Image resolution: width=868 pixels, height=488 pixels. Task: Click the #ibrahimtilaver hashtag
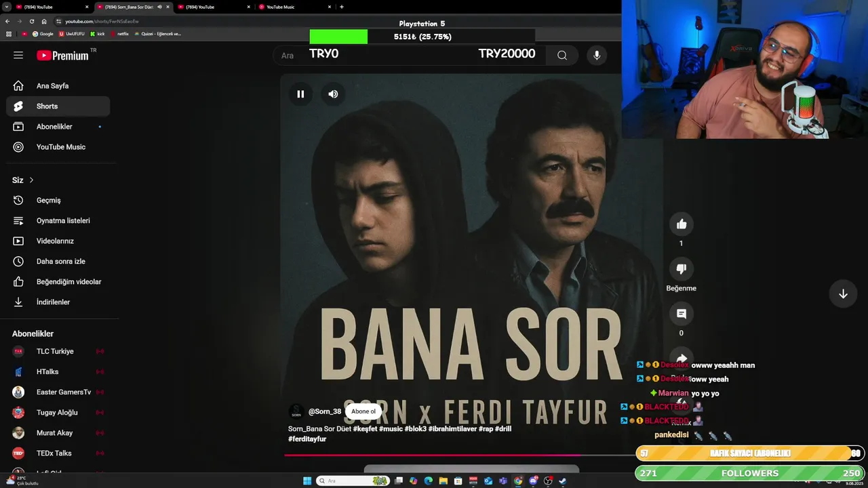coord(452,429)
